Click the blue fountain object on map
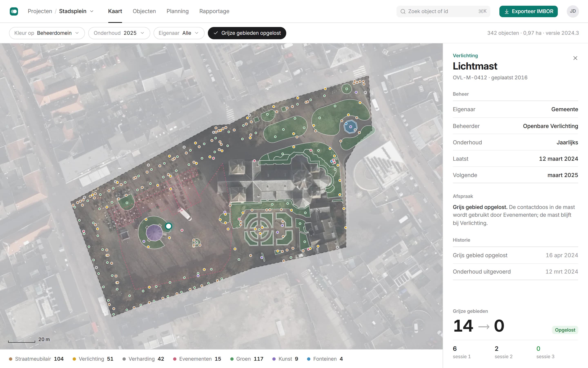Viewport: 588px width, 368px height. tap(350, 127)
